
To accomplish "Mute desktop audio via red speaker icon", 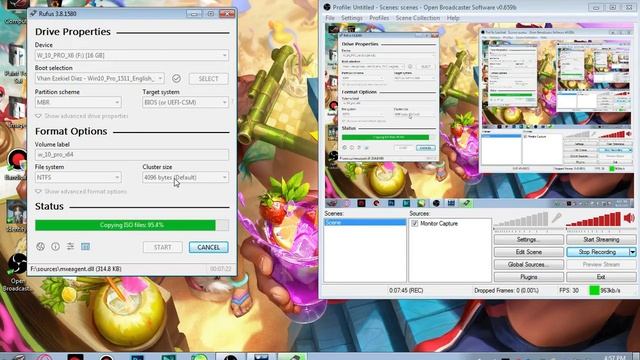I will (x=629, y=218).
